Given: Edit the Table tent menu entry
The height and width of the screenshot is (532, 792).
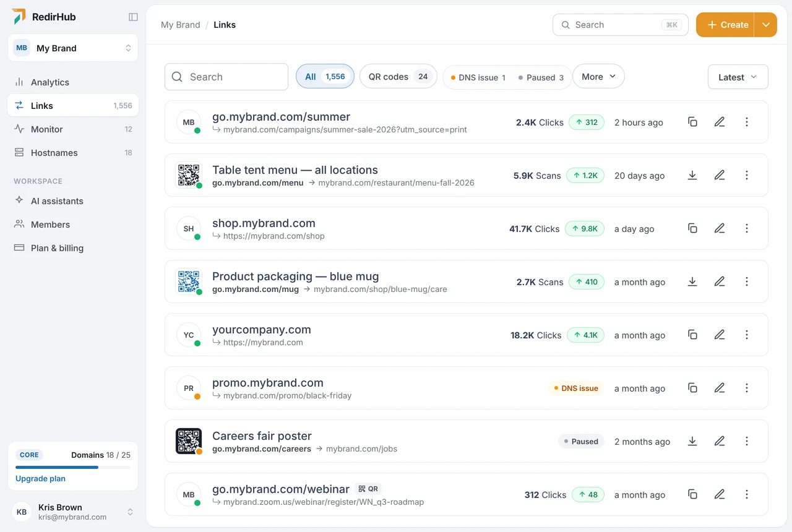Looking at the screenshot, I should coord(720,175).
